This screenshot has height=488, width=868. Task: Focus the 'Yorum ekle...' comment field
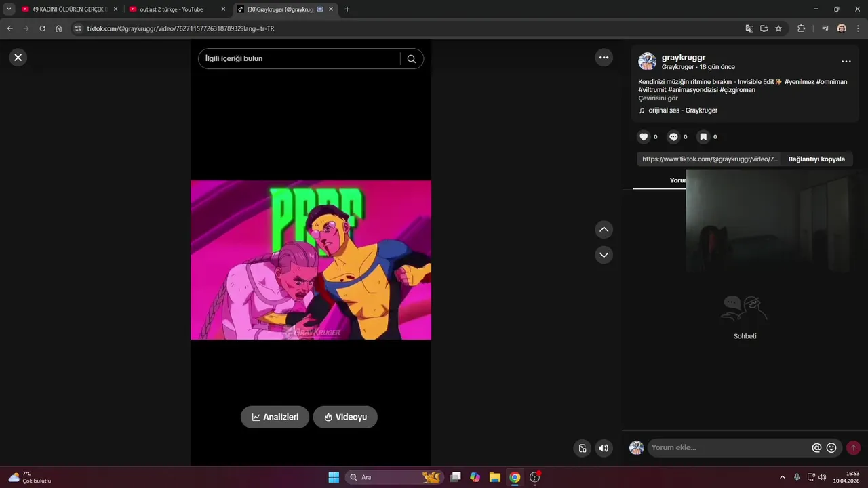pos(729,447)
